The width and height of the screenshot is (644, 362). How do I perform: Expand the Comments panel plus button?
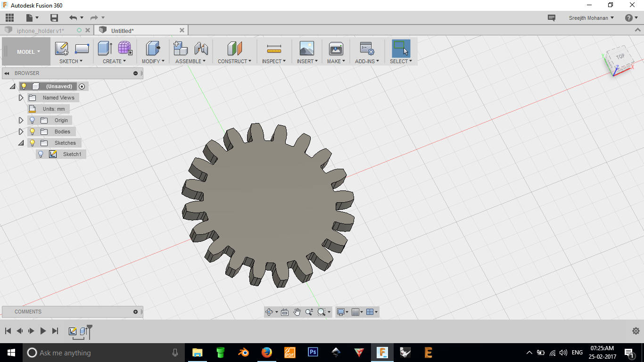pos(136,312)
